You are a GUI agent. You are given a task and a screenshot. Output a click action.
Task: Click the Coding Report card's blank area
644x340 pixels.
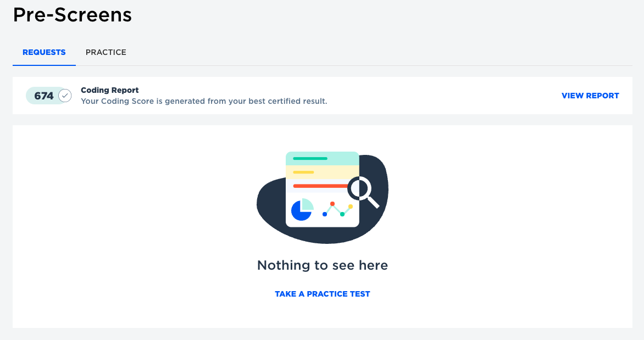point(443,96)
